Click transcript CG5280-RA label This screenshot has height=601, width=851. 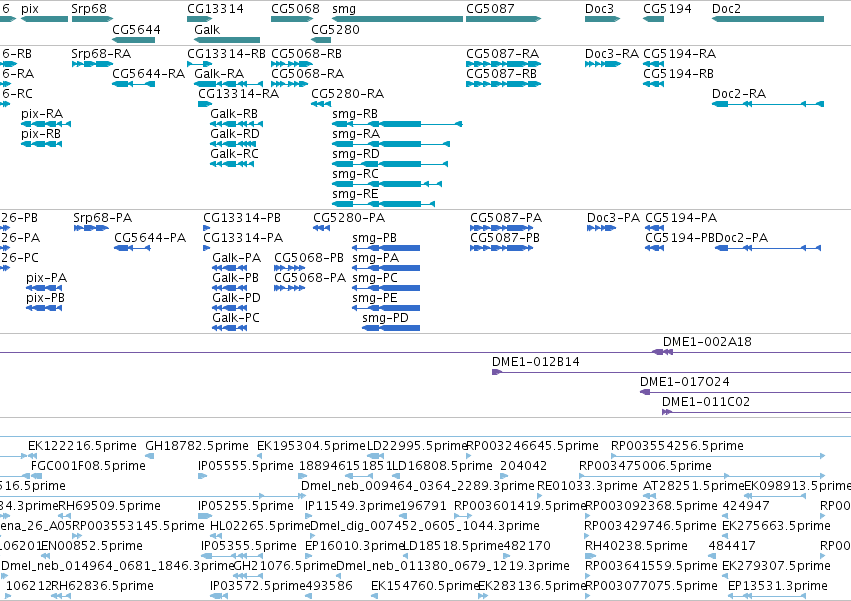[x=347, y=94]
